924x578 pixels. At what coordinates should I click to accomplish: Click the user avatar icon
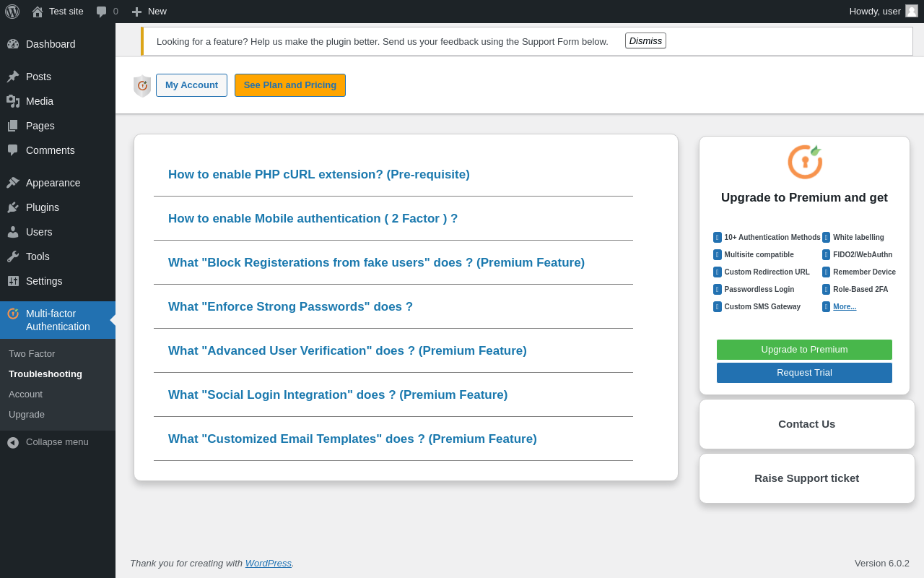point(912,11)
